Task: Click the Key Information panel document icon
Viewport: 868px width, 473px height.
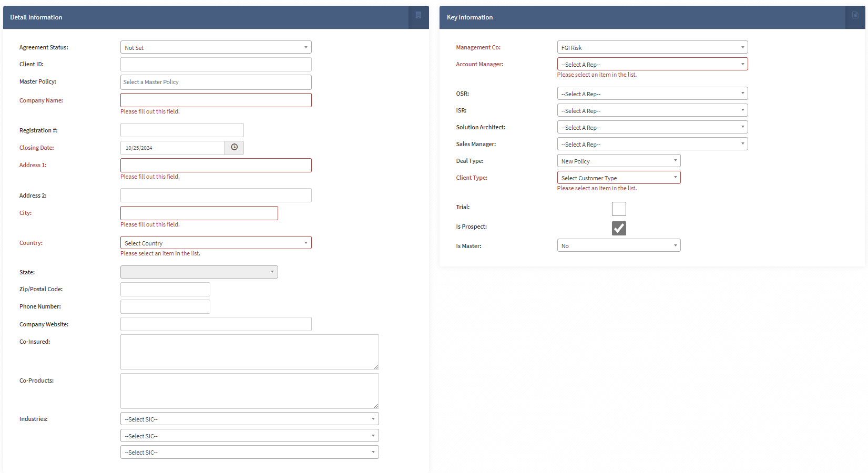Action: (855, 15)
